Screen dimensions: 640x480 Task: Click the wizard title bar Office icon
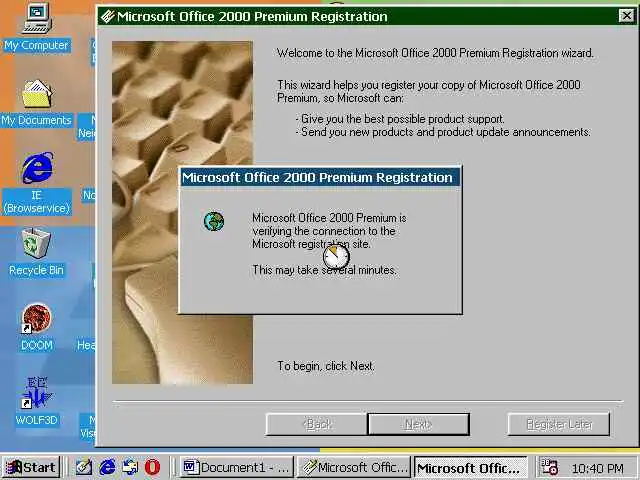[107, 16]
